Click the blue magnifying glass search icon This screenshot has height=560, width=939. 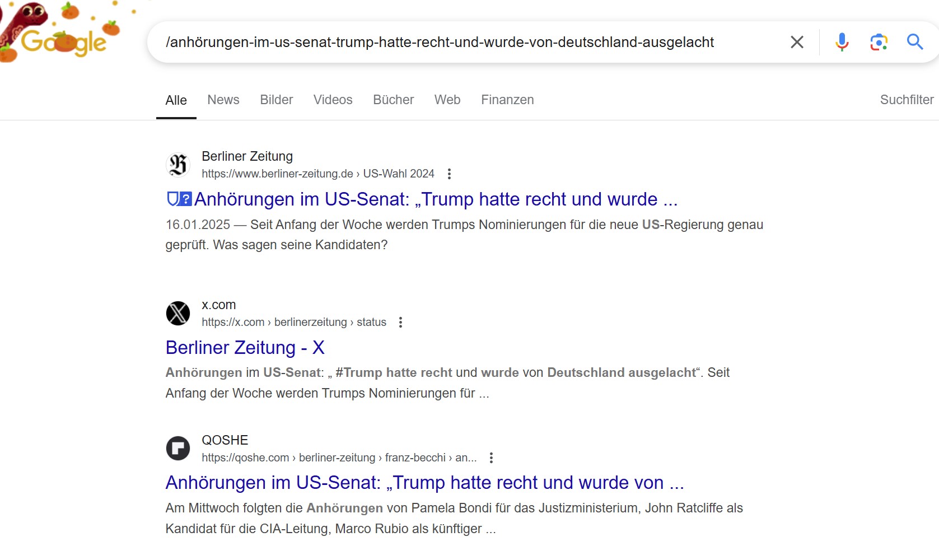coord(915,42)
